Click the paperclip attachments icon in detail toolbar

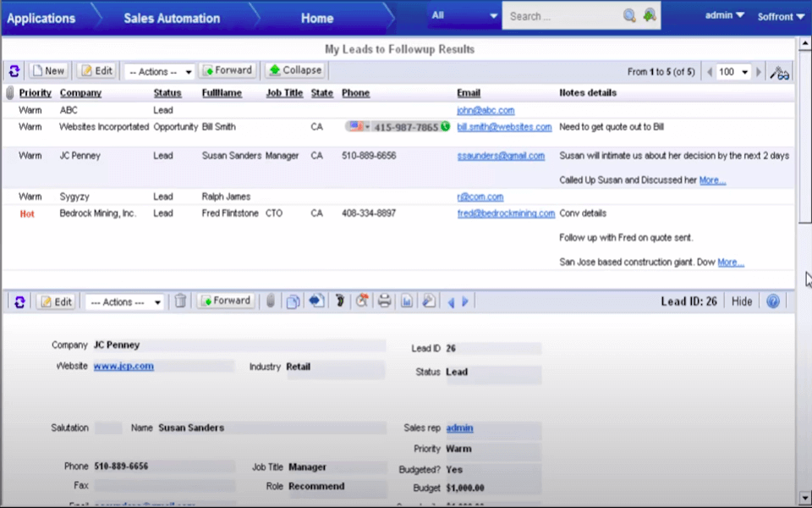click(x=271, y=301)
